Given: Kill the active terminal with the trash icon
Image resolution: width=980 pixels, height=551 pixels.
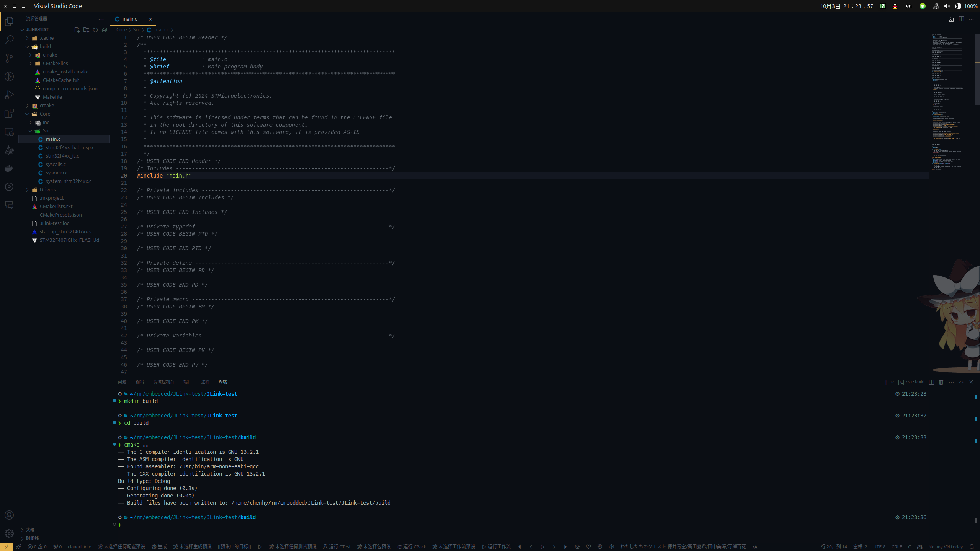Looking at the screenshot, I should (941, 382).
